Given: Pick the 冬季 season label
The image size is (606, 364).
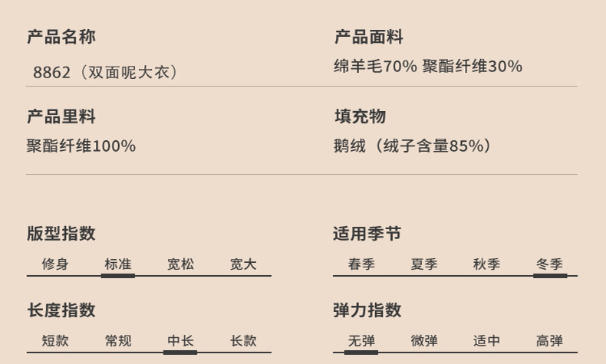Looking at the screenshot, I should [550, 264].
